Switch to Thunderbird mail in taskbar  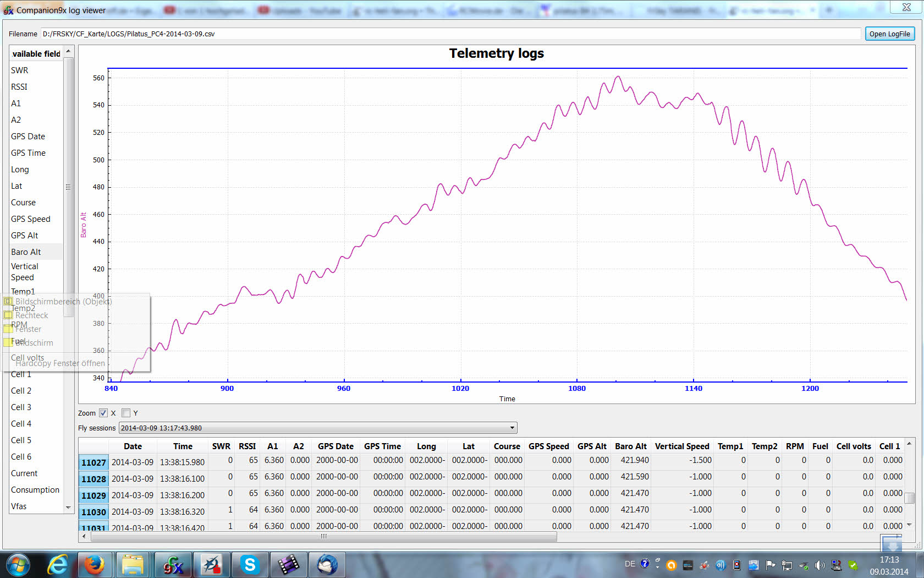[x=327, y=565]
